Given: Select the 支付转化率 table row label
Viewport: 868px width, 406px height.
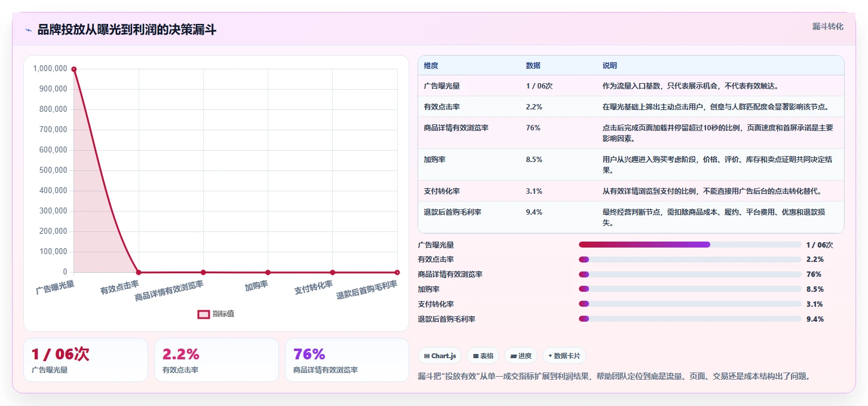Looking at the screenshot, I should tap(441, 191).
